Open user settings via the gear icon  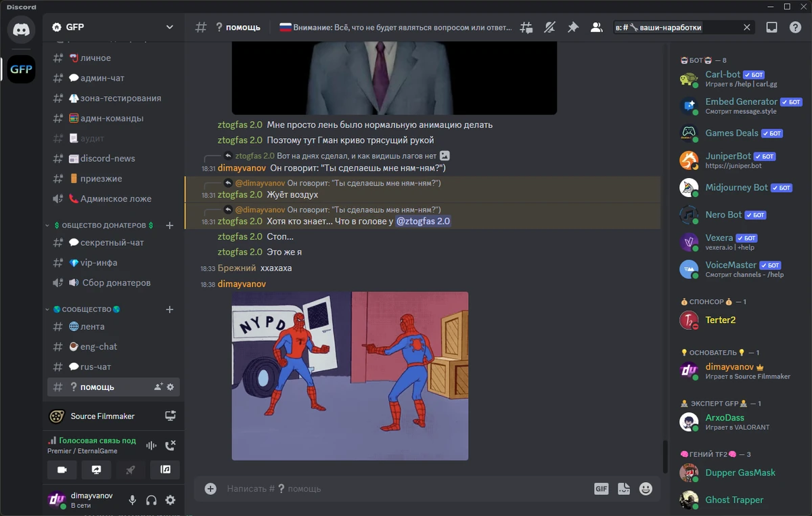[171, 500]
